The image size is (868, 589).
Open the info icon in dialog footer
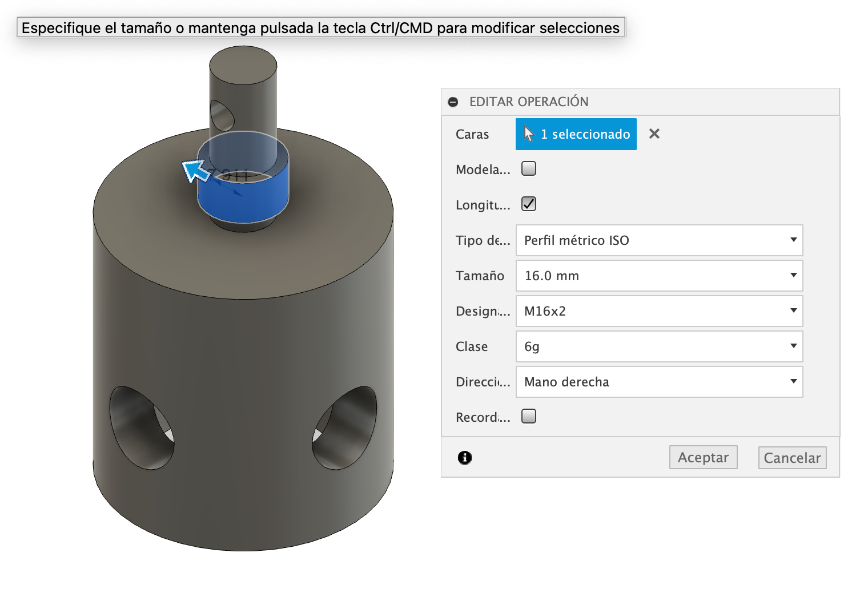pyautogui.click(x=465, y=458)
